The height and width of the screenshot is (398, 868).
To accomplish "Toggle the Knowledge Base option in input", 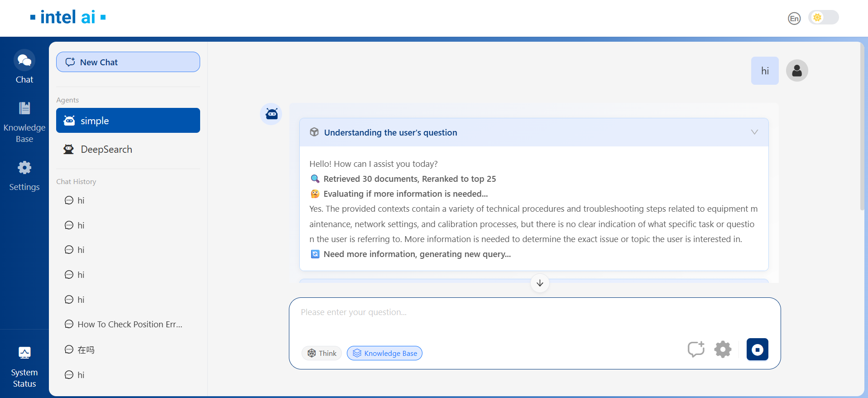I will pyautogui.click(x=384, y=353).
